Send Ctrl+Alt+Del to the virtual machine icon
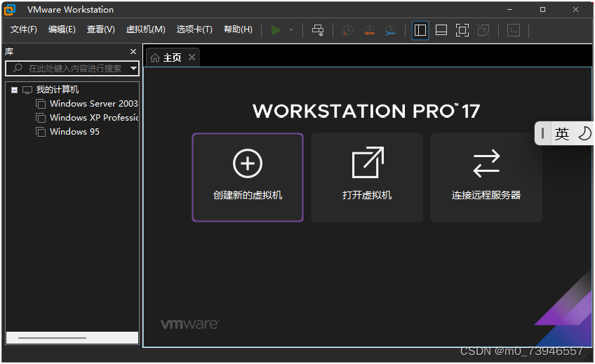This screenshot has height=364, width=595. tap(318, 30)
